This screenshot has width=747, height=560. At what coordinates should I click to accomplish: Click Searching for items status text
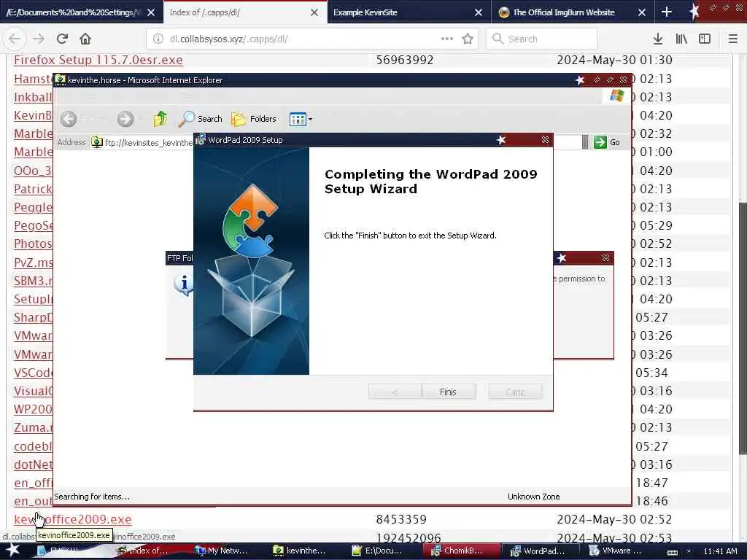coord(92,497)
